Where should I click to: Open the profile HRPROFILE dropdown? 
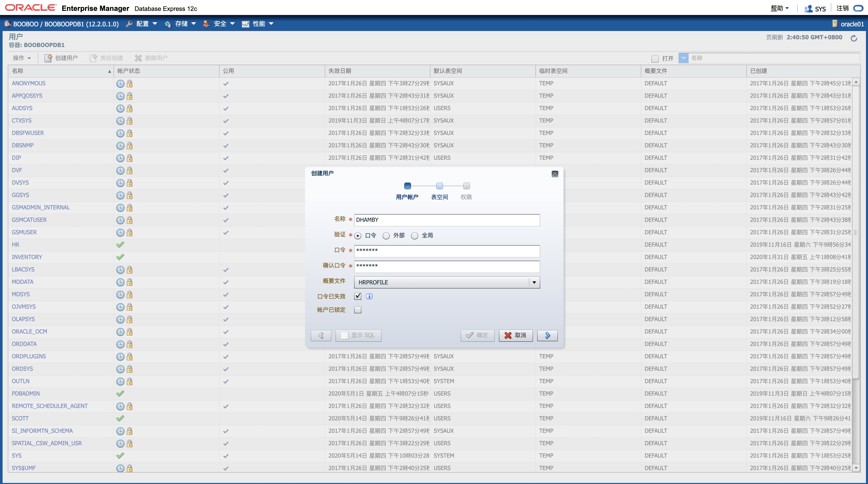tap(534, 282)
